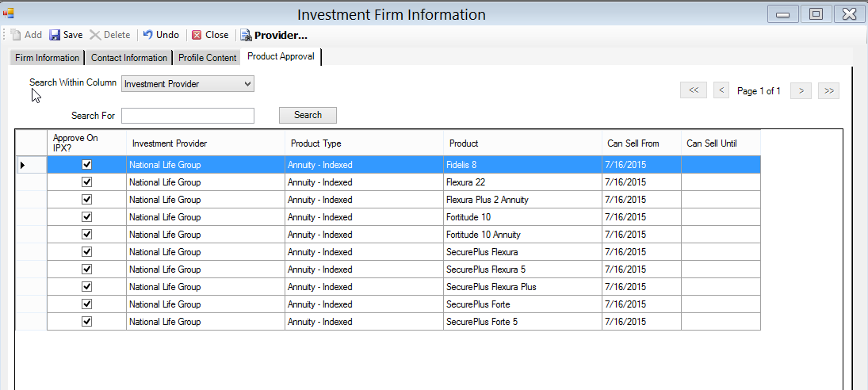The image size is (868, 390).
Task: Toggle approval checkbox for Flexura 22
Action: pos(86,182)
